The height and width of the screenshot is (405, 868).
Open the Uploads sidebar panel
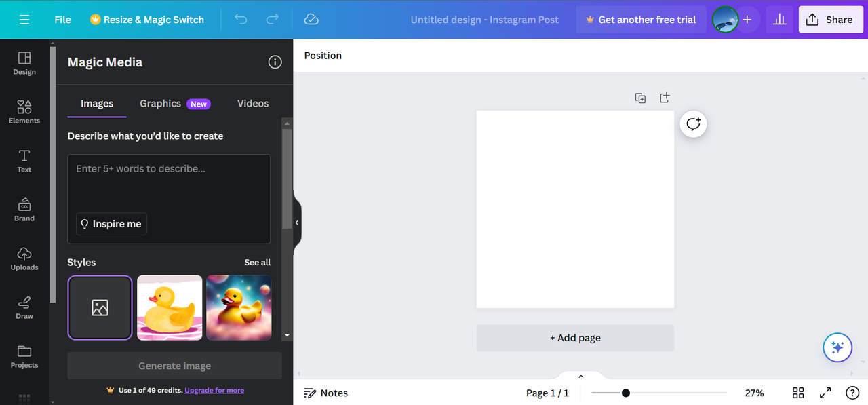[24, 258]
